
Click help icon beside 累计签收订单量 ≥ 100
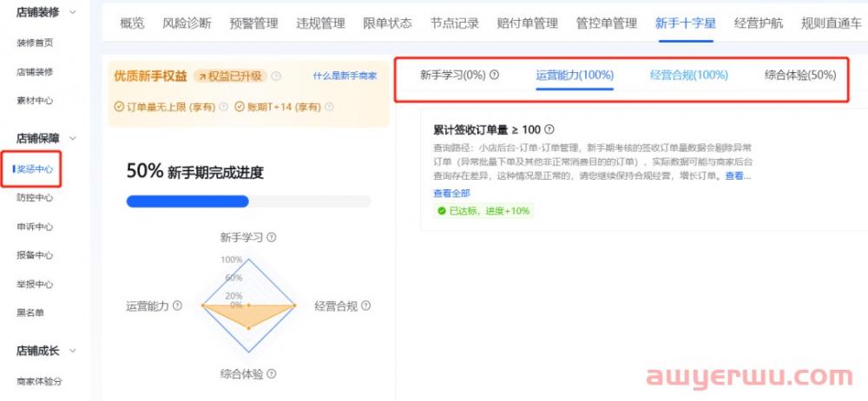(x=549, y=130)
